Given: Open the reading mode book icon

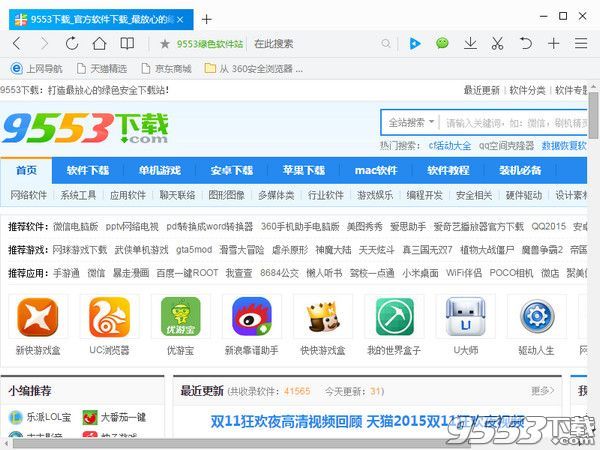Looking at the screenshot, I should [x=127, y=44].
